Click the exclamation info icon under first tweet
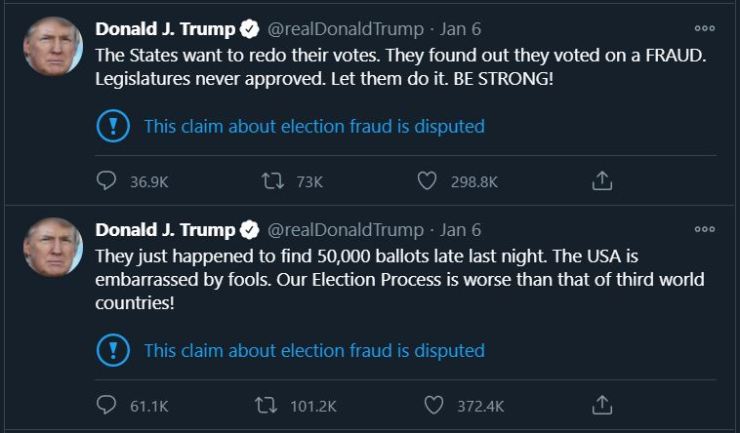The width and height of the screenshot is (740, 433). (x=114, y=126)
